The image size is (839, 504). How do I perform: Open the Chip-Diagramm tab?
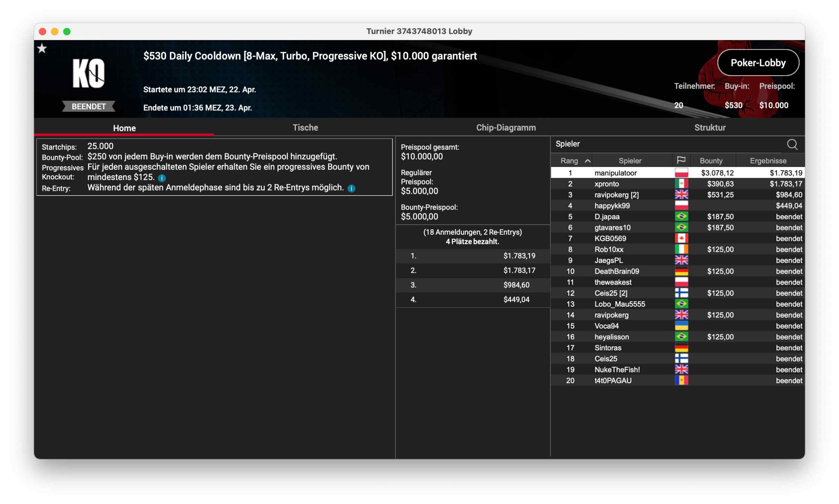(506, 128)
